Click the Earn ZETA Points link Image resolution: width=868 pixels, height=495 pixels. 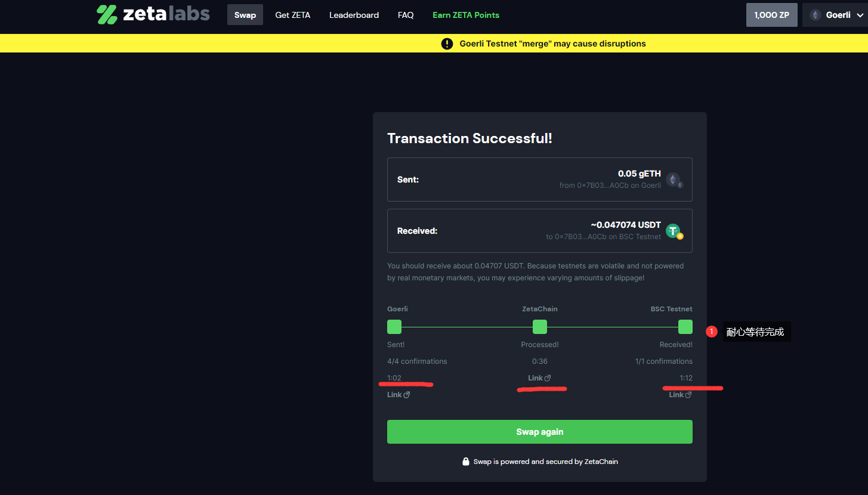pyautogui.click(x=466, y=15)
